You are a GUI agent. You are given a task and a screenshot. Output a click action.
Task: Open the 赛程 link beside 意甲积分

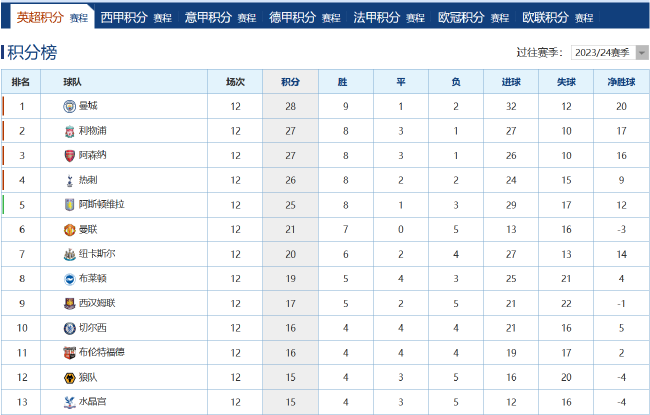coord(247,18)
